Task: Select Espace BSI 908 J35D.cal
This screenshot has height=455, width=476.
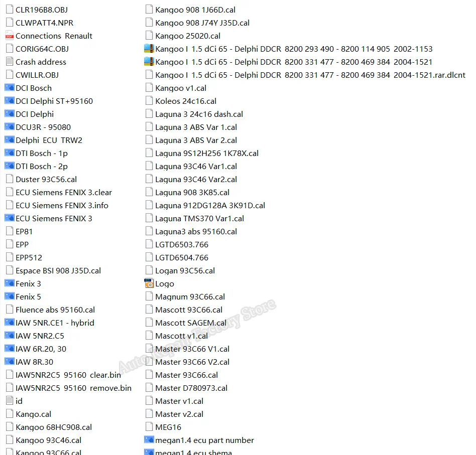Action: point(53,270)
